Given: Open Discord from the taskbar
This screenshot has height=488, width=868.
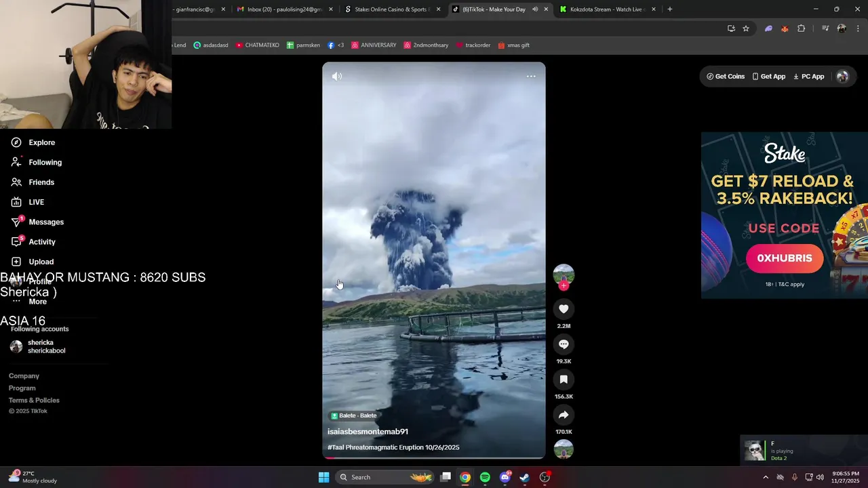Looking at the screenshot, I should click(505, 477).
